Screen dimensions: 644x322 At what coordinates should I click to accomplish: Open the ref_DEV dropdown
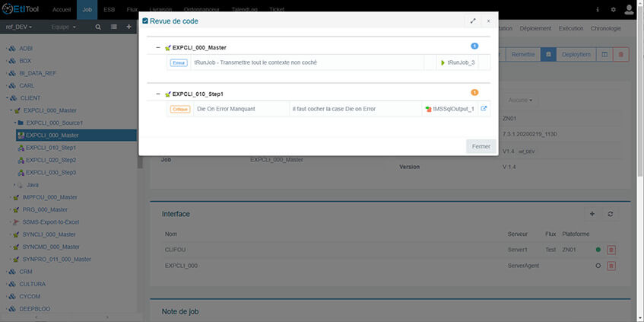coord(19,27)
